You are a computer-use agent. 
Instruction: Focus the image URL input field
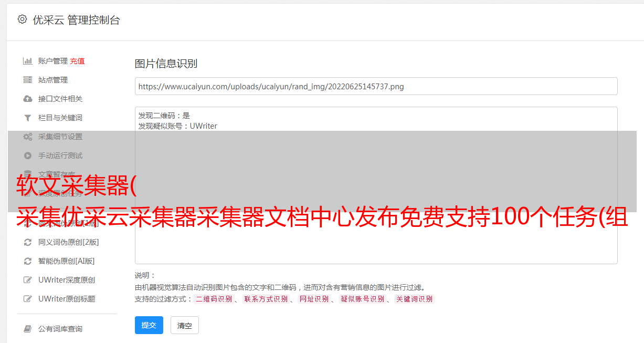click(376, 86)
